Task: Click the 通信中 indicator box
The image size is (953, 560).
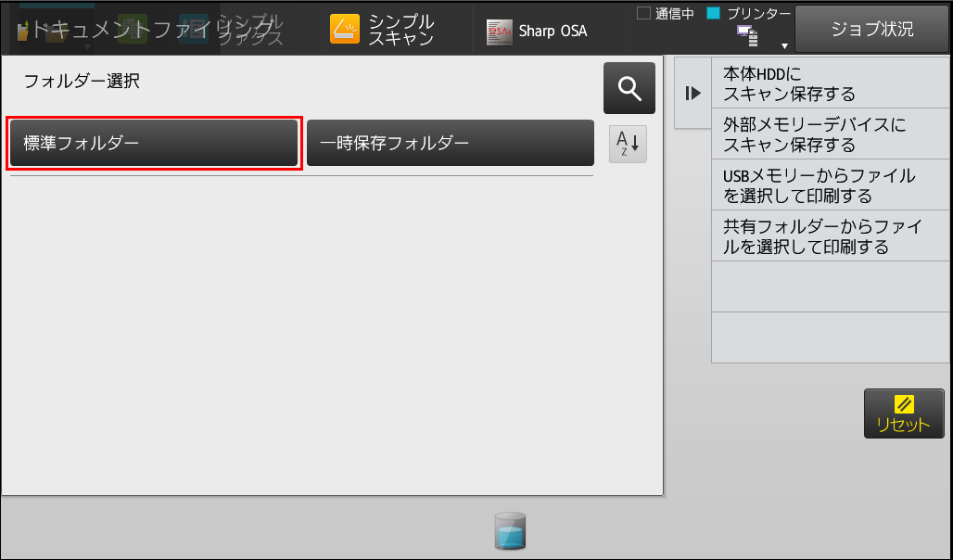Action: (643, 13)
